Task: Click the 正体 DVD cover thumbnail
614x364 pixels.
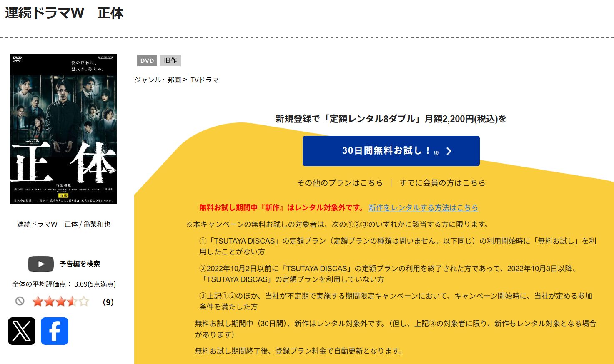Action: point(63,129)
